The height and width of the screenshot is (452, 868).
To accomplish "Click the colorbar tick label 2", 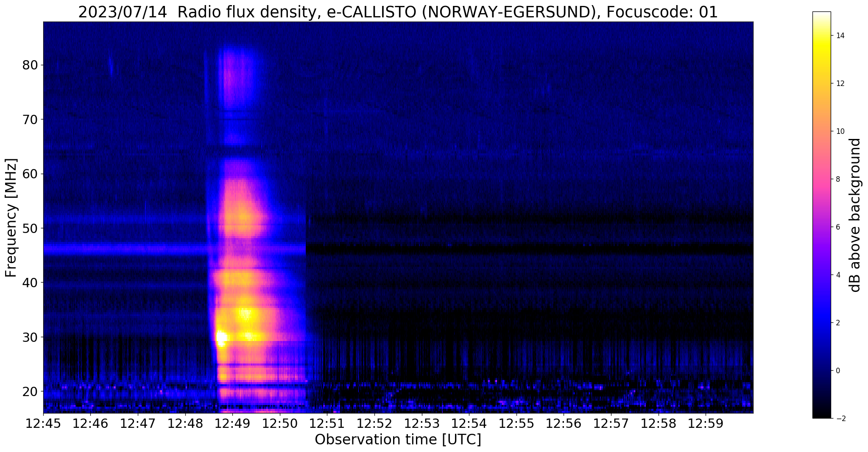I will coord(837,323).
